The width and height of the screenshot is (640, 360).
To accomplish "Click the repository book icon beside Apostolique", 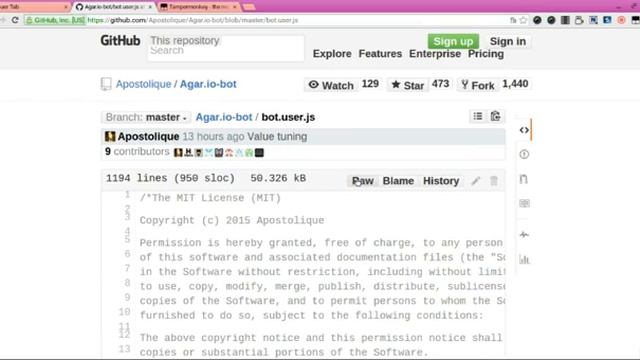I will pyautogui.click(x=106, y=84).
